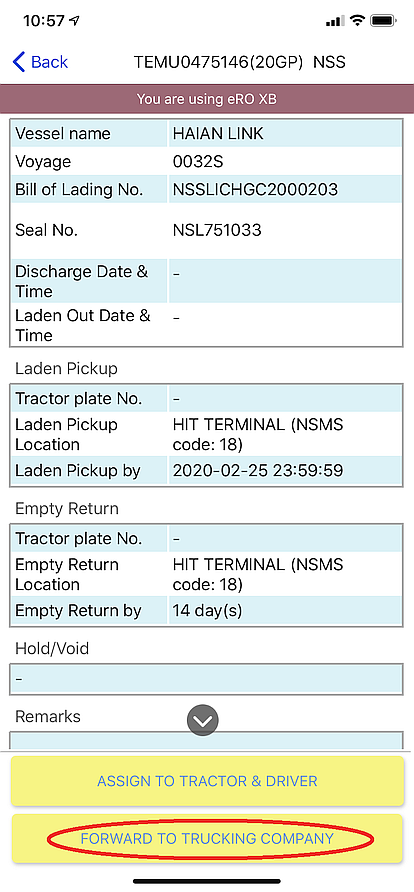The image size is (414, 892).
Task: Tap the Remarks text box
Action: click(x=206, y=741)
